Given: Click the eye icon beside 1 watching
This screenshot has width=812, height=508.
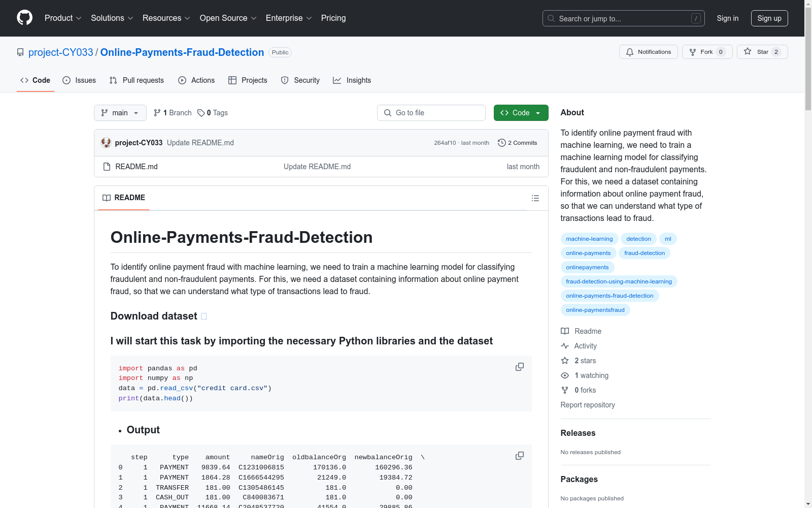Looking at the screenshot, I should point(565,375).
